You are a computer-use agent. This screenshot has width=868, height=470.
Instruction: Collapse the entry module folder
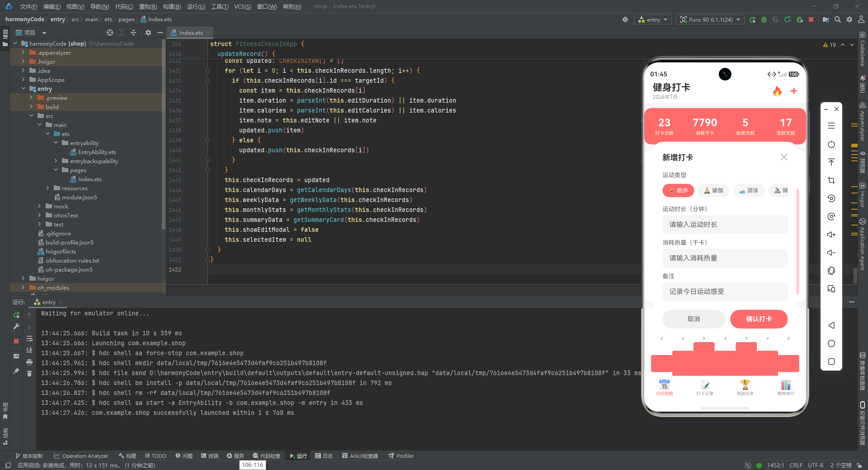point(24,89)
